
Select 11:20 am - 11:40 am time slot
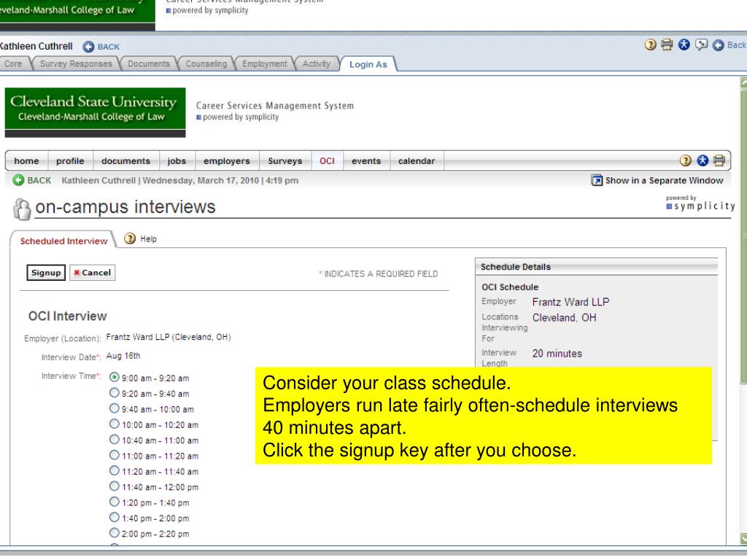(x=115, y=470)
